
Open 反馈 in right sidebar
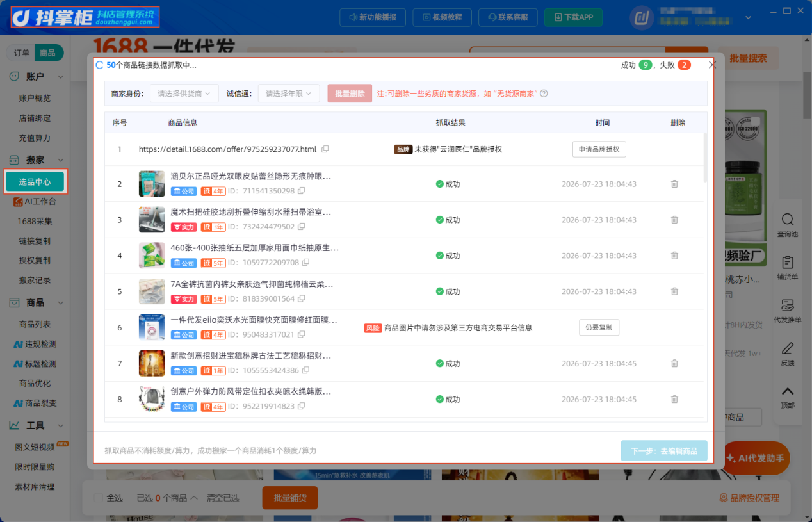(x=788, y=354)
